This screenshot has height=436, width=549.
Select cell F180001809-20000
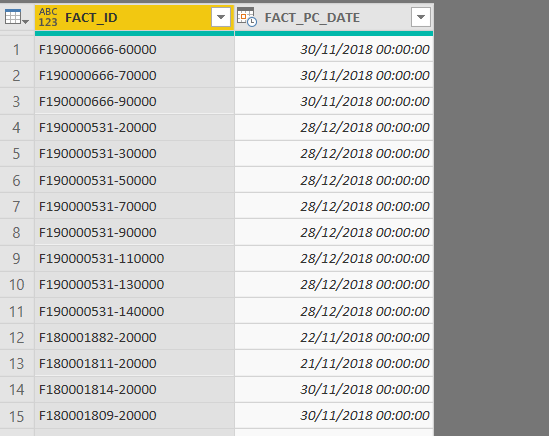coord(134,415)
